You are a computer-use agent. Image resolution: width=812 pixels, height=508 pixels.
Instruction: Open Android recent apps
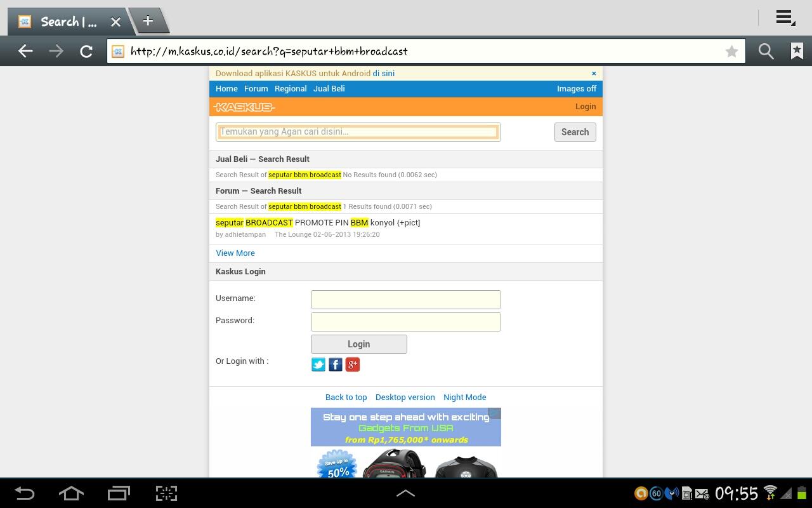pos(119,493)
